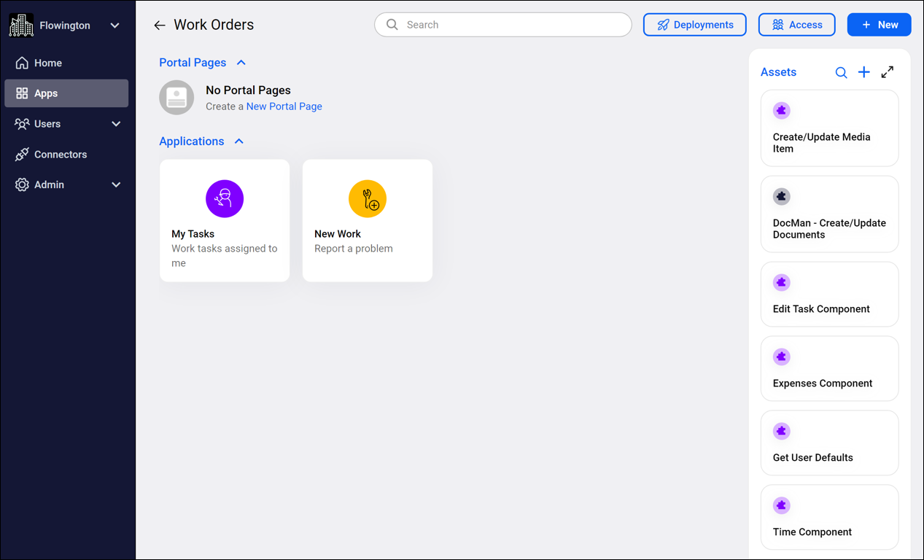Click the Flowington building logo icon
Viewport: 924px width, 560px height.
pos(21,25)
